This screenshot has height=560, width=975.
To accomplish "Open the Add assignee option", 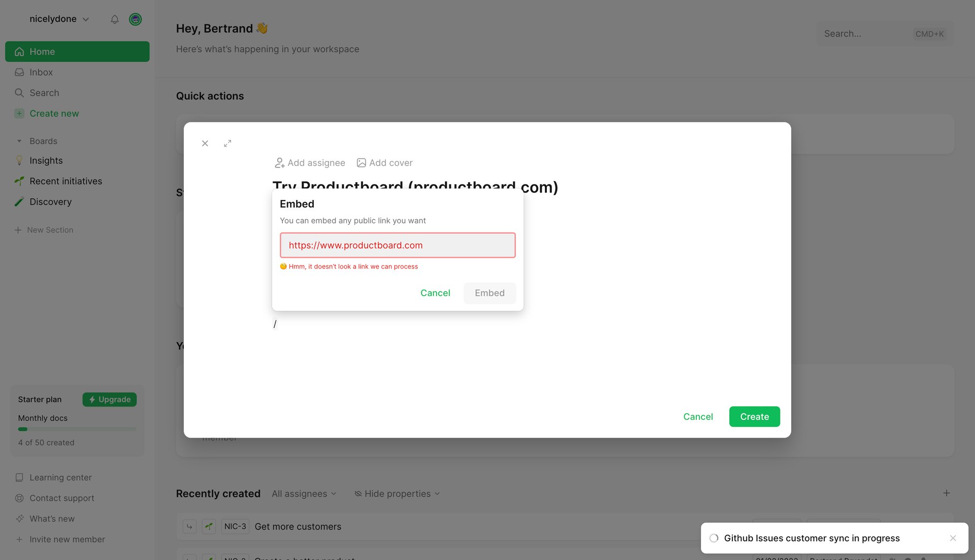I will [x=309, y=162].
